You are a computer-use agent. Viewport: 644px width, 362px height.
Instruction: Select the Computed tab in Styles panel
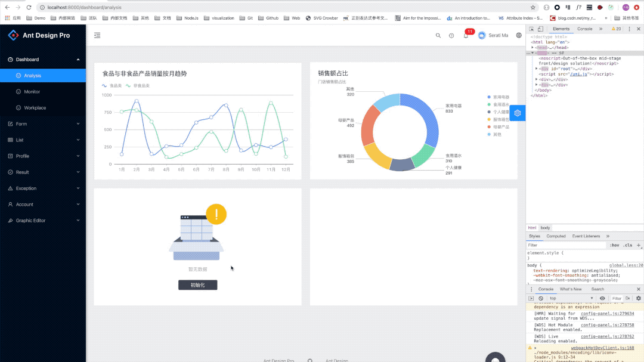click(556, 236)
